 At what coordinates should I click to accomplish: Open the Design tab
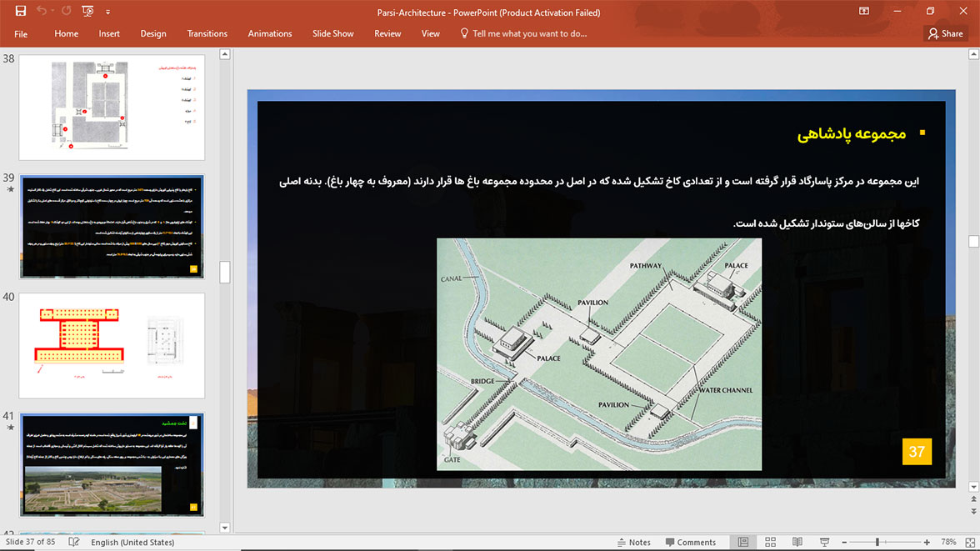(x=153, y=34)
